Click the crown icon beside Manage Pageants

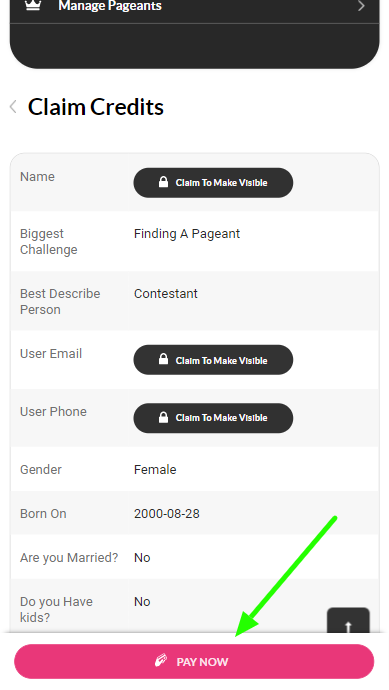coord(33,5)
